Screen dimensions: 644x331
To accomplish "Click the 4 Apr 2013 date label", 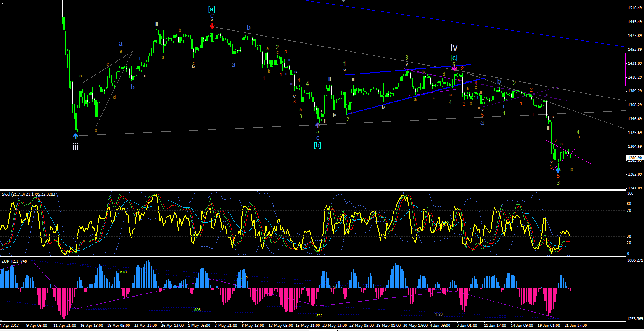I will [x=10, y=325].
